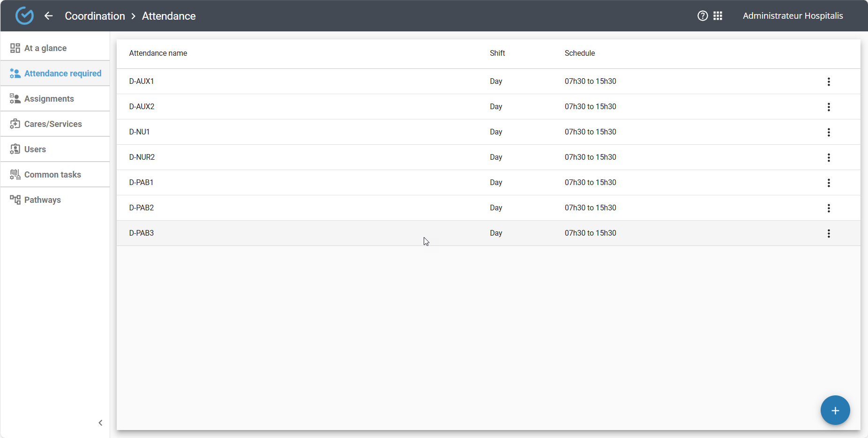868x438 pixels.
Task: Add new attendance with plus button
Action: click(835, 410)
